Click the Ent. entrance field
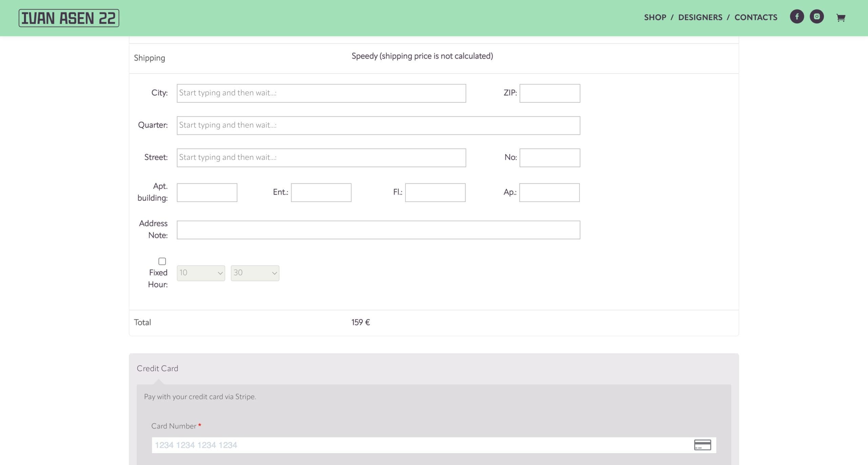 321,192
